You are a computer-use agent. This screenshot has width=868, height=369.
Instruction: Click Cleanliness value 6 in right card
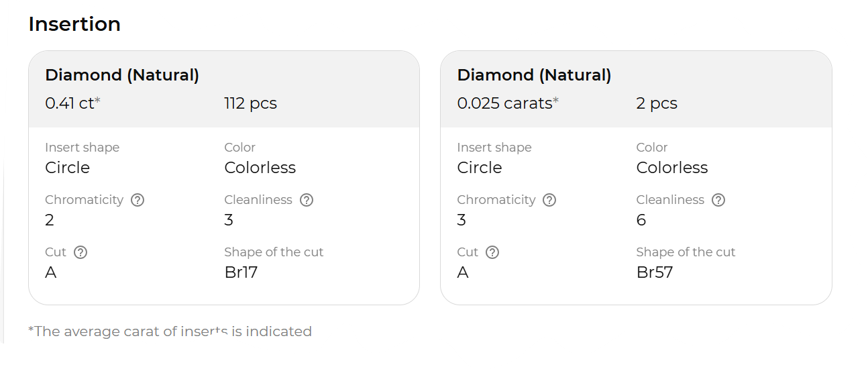[641, 220]
